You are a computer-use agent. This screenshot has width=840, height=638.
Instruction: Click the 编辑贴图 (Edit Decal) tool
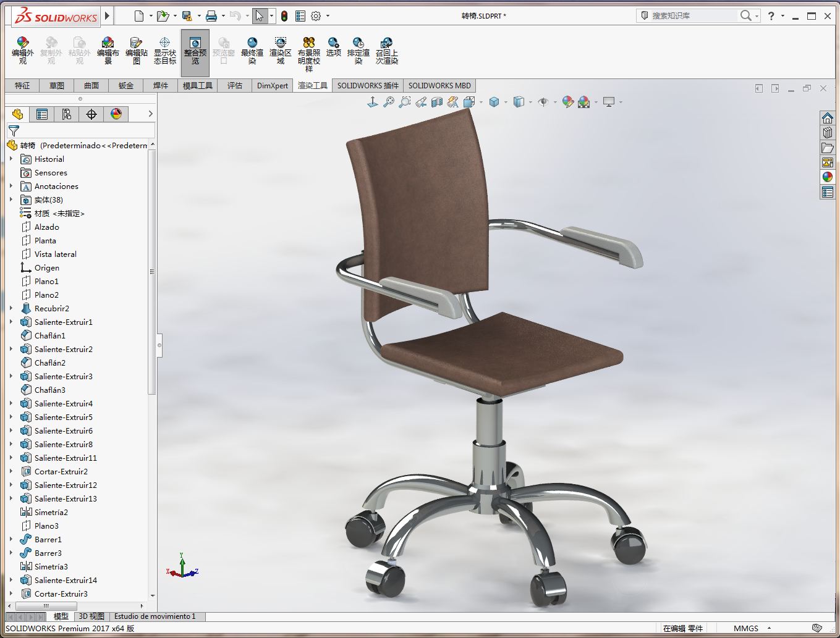click(x=136, y=51)
